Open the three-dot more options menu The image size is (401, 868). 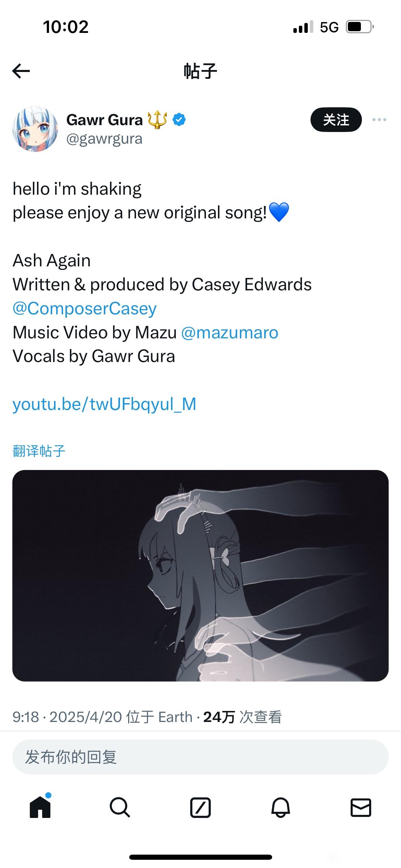pos(379,120)
